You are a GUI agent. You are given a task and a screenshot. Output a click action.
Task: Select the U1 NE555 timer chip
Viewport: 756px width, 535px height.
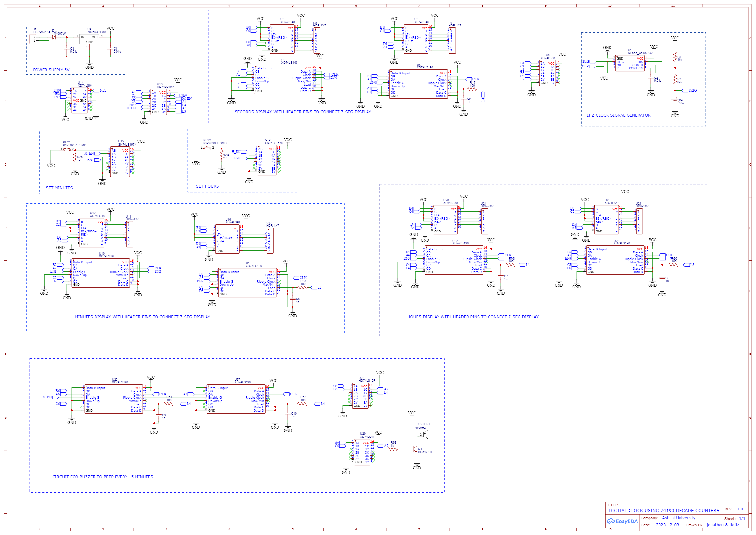coord(630,63)
